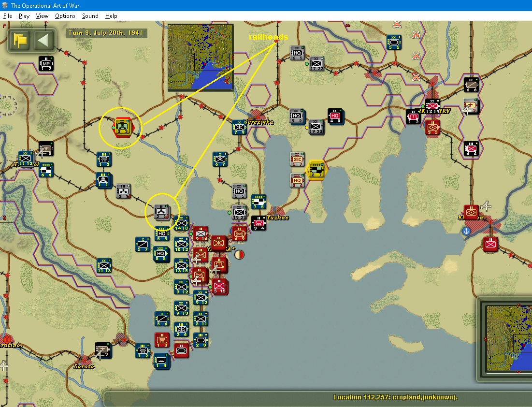Select the blue infantry unit 11-13
The width and height of the screenshot is (532, 407).
[104, 265]
